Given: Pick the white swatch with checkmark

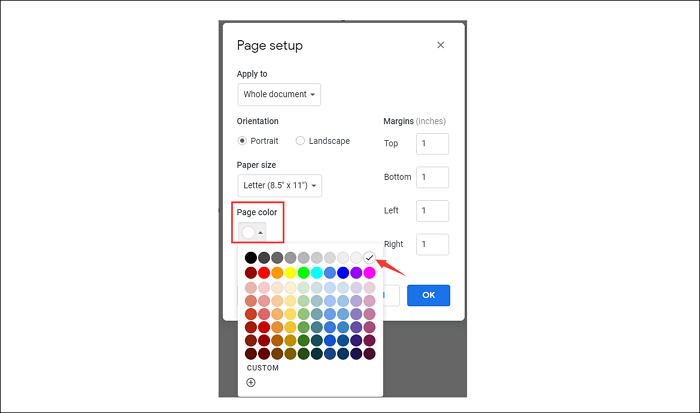Looking at the screenshot, I should coord(369,258).
